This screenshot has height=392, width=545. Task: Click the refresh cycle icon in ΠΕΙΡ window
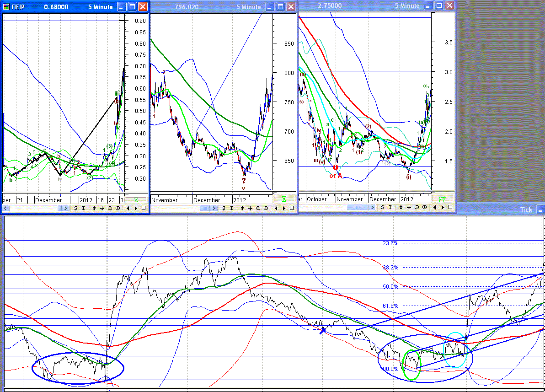pos(75,208)
